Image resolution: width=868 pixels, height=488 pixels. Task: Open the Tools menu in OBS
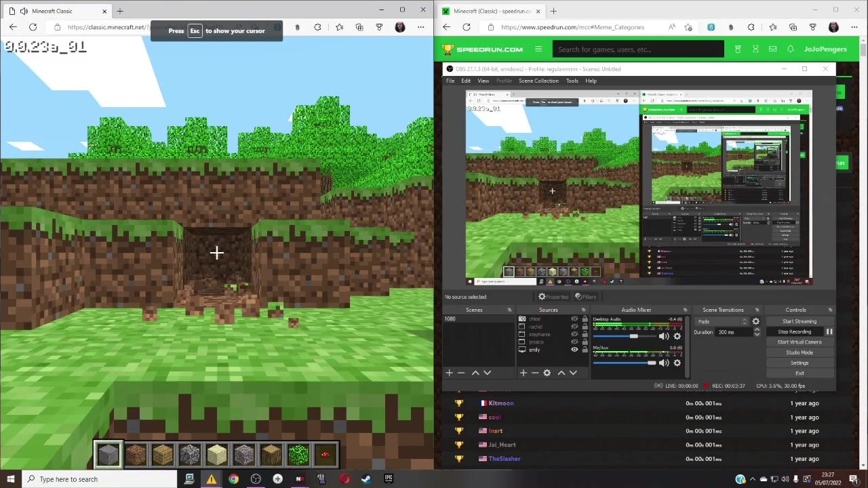click(x=572, y=81)
